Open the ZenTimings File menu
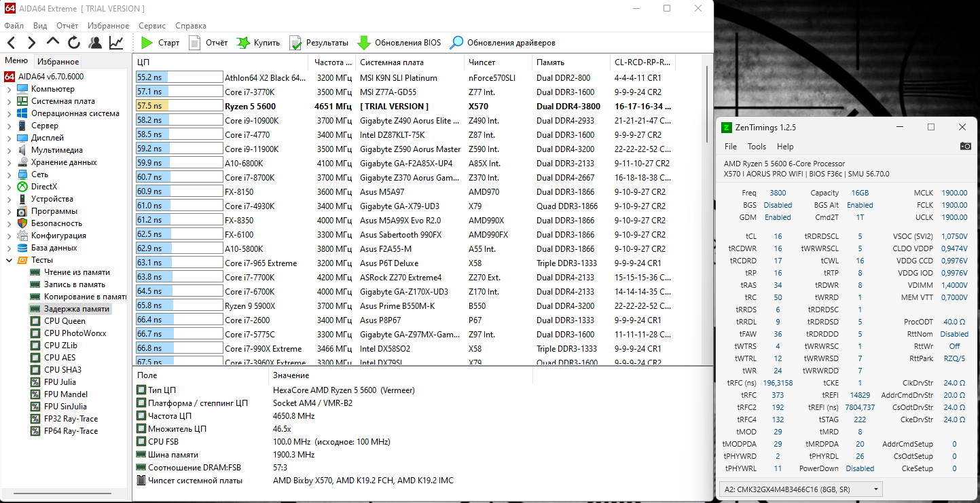This screenshot has width=980, height=503. (731, 147)
